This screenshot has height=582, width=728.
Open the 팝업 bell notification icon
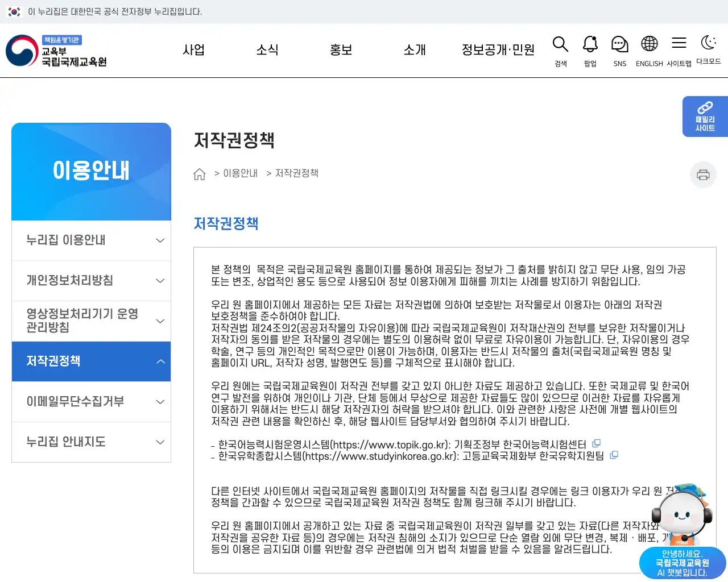coord(590,44)
